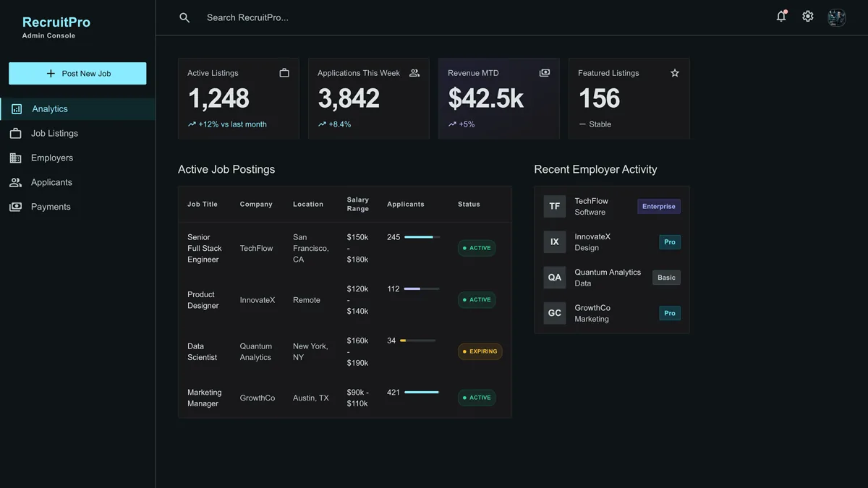Click the 156 featured listings figure
The height and width of the screenshot is (488, 868).
pyautogui.click(x=599, y=99)
